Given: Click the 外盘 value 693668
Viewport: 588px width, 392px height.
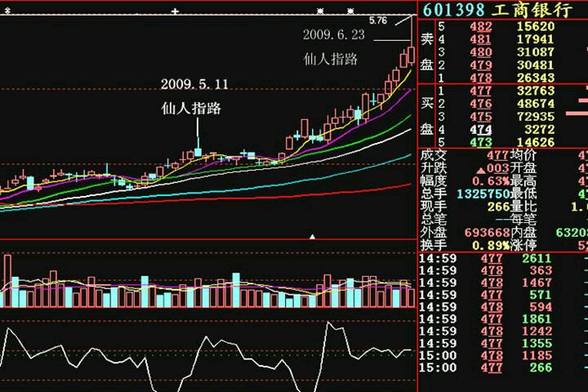Looking at the screenshot, I should click(487, 233).
